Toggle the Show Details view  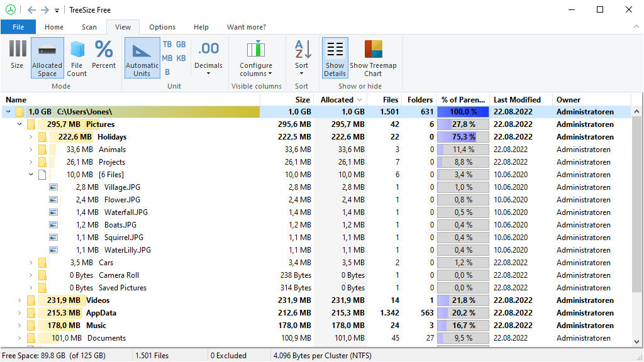335,57
